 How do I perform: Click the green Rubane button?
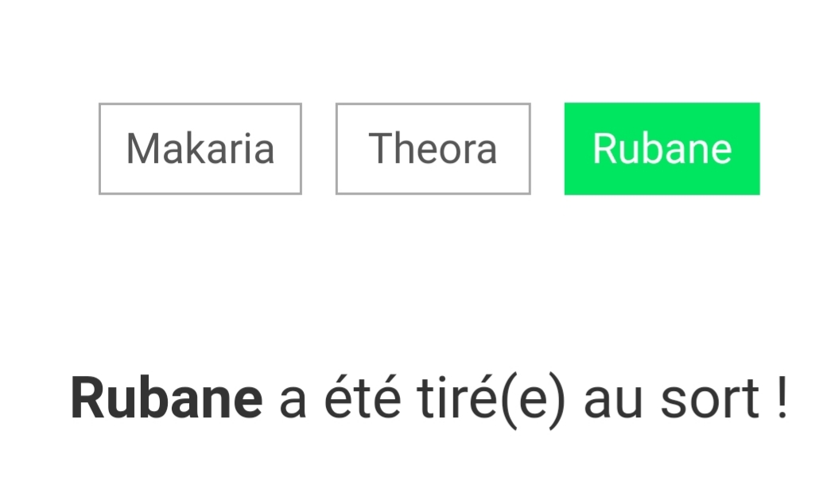click(662, 149)
